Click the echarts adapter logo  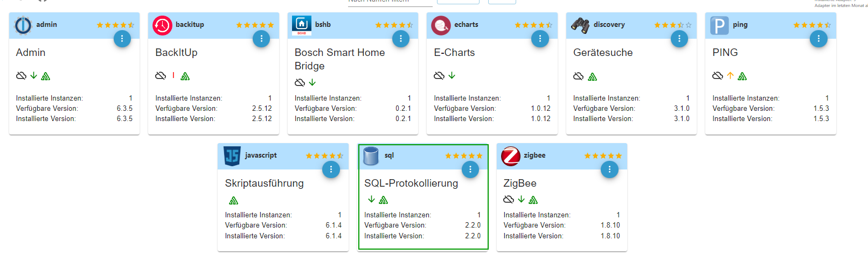click(x=441, y=25)
